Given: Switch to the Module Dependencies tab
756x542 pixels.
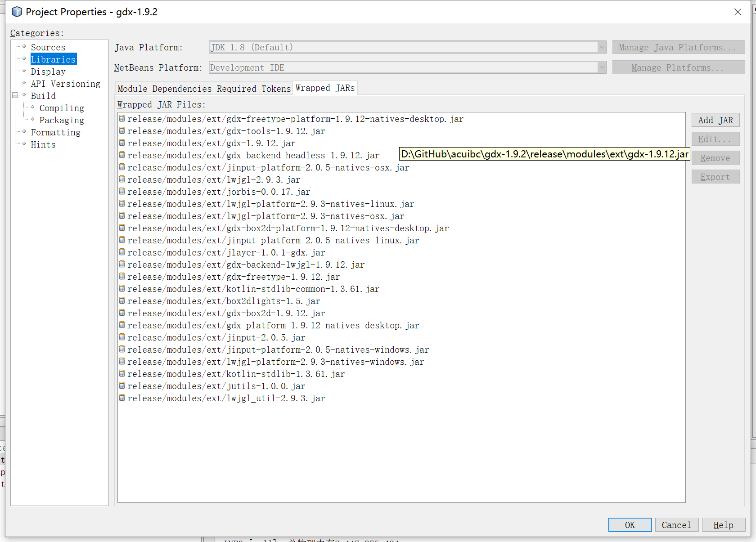Looking at the screenshot, I should coord(165,89).
